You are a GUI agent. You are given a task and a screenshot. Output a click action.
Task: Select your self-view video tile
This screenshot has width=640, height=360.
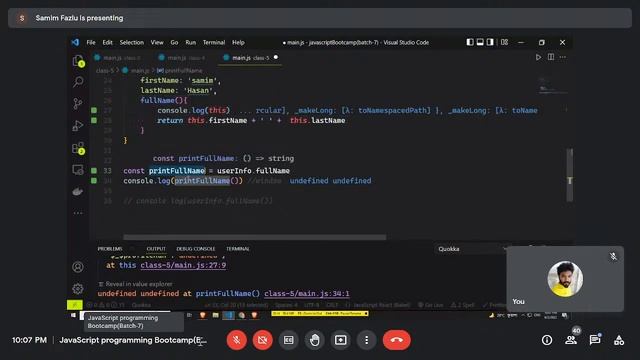(565, 279)
